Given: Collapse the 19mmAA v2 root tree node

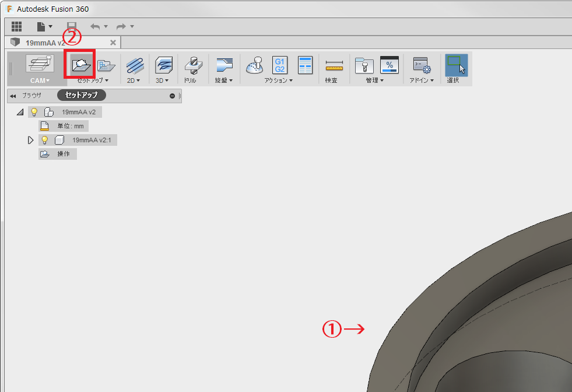Looking at the screenshot, I should tap(20, 112).
